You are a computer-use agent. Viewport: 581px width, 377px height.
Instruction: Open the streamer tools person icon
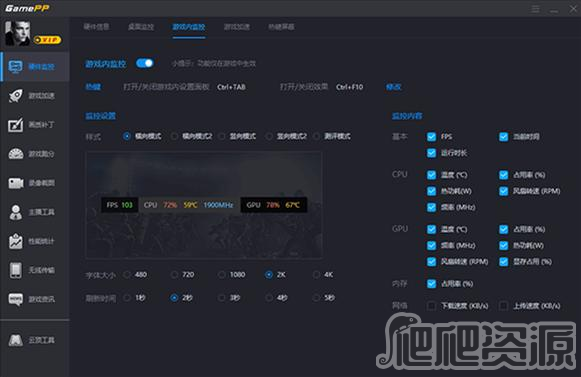(x=16, y=212)
